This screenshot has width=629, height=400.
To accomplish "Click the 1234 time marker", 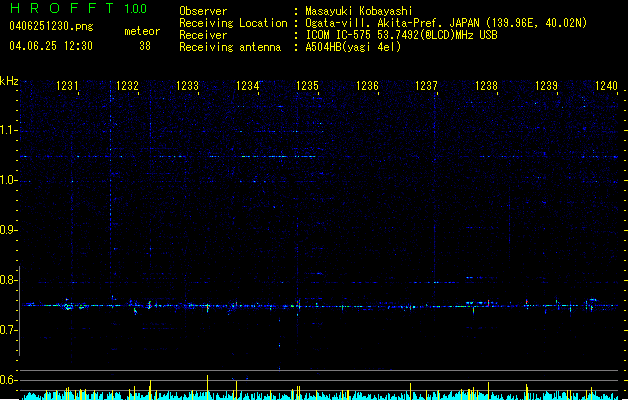I will [248, 86].
